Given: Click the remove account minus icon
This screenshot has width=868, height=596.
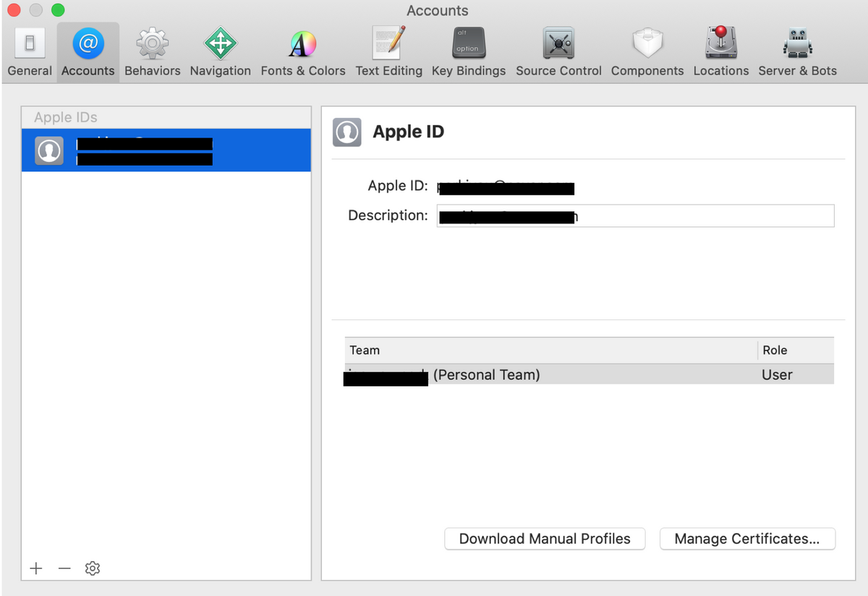Looking at the screenshot, I should coord(64,569).
